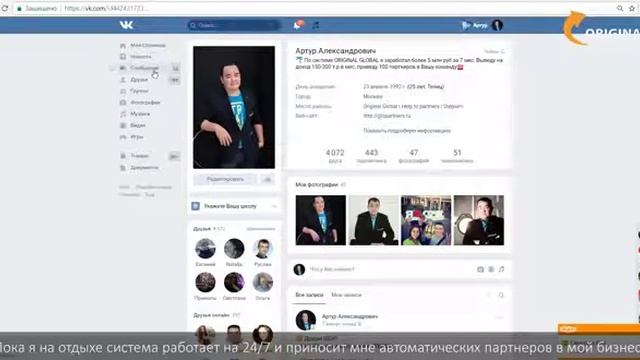Click small button beside 'Редактировать'

point(268,179)
